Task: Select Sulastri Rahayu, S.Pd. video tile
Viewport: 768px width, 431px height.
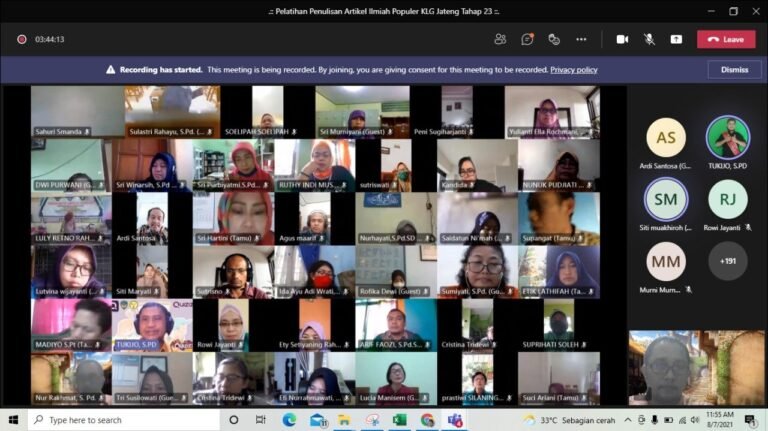Action: [172, 112]
